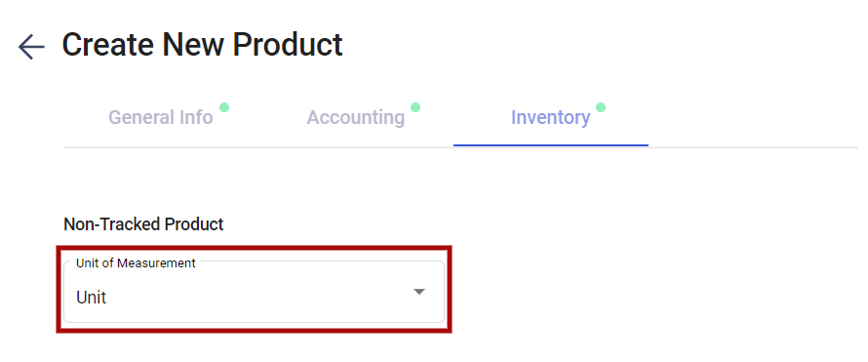Click the 'Non-Tracked Product' section heading
This screenshot has height=362, width=868.
coord(144,224)
